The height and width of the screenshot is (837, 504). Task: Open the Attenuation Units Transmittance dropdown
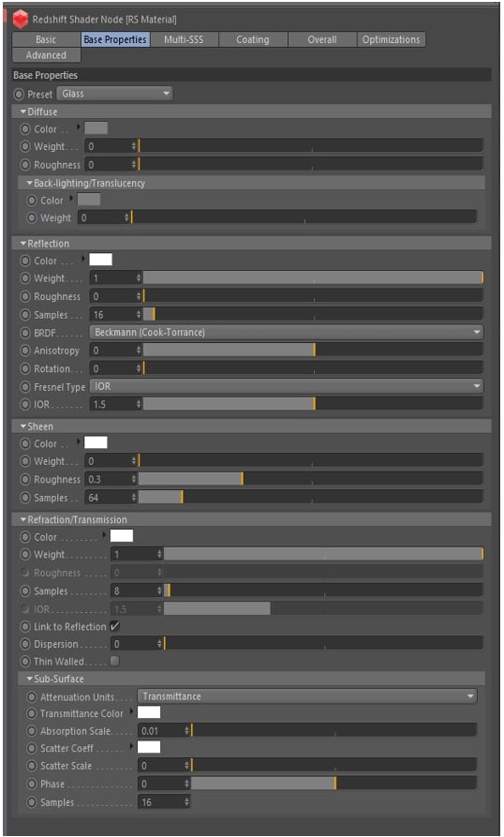[307, 696]
